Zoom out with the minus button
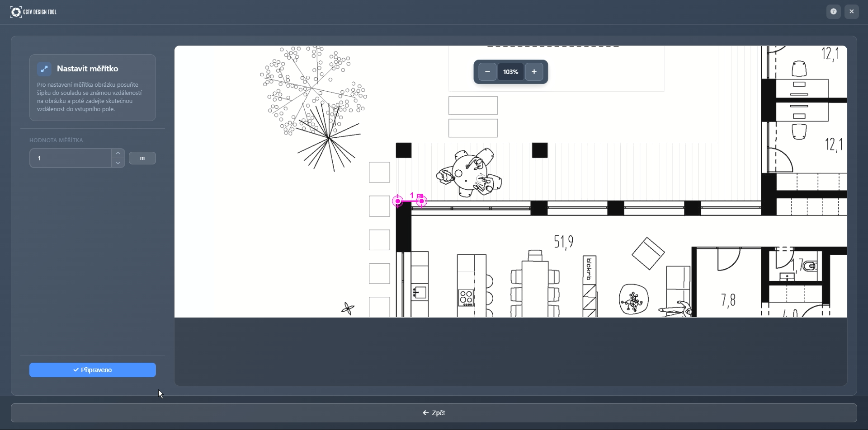Screen dimensions: 868x430 click(x=487, y=72)
